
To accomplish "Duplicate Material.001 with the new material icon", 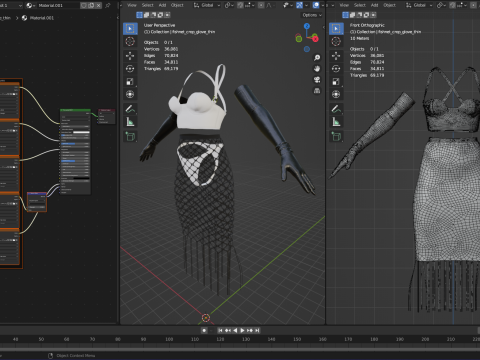I will tap(91, 5).
